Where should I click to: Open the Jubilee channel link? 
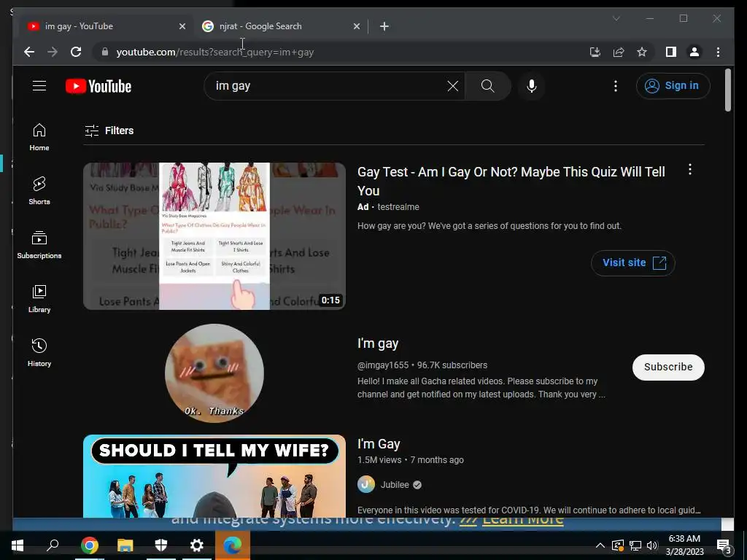(x=395, y=485)
